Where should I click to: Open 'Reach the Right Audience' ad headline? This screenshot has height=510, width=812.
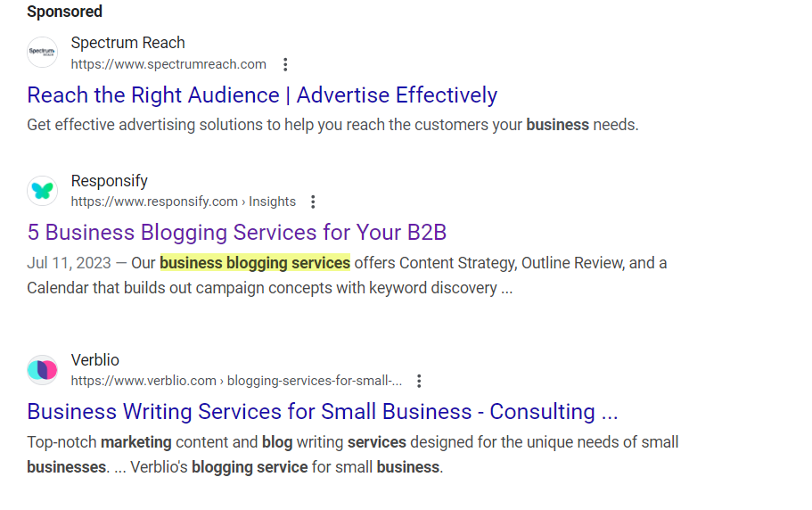tap(262, 95)
